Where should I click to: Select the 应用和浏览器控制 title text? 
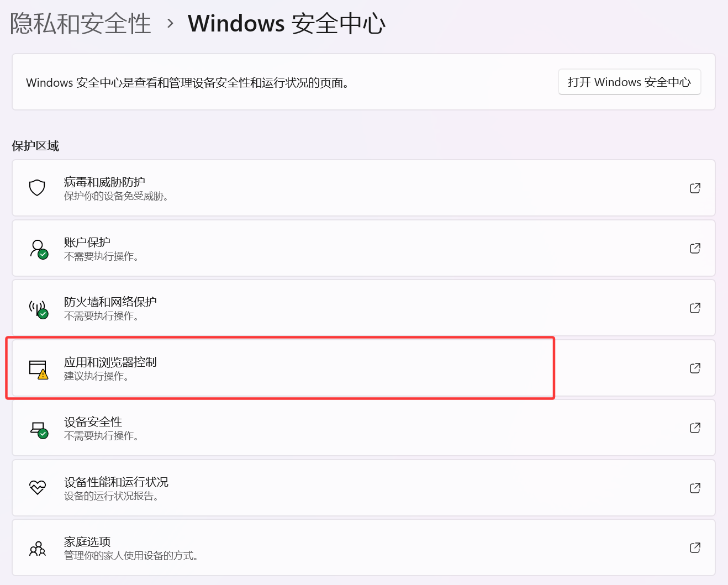pyautogui.click(x=110, y=362)
